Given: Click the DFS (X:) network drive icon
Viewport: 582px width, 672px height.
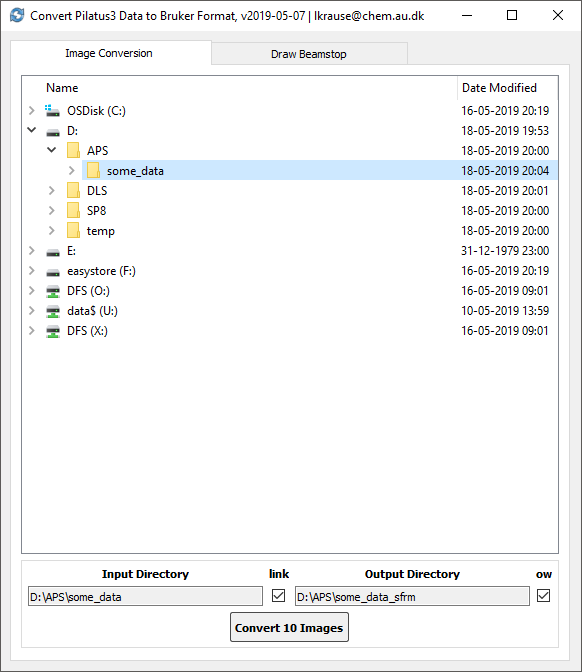Looking at the screenshot, I should pos(53,332).
